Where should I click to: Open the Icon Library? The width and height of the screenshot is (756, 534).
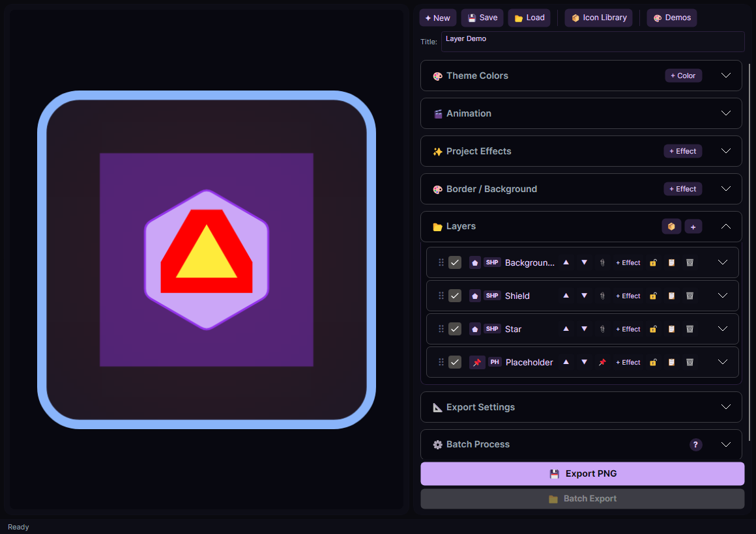pyautogui.click(x=598, y=18)
